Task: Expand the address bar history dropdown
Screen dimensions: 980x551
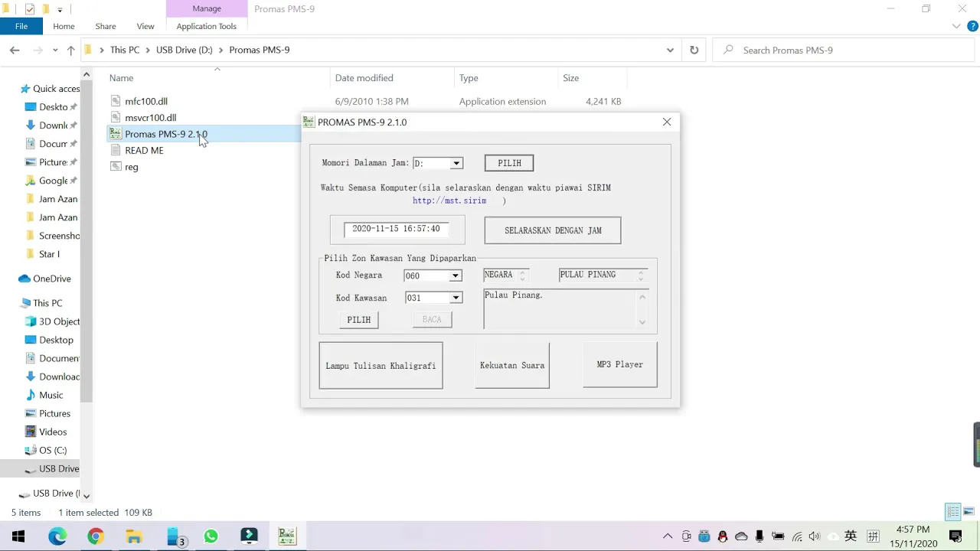Action: point(670,50)
